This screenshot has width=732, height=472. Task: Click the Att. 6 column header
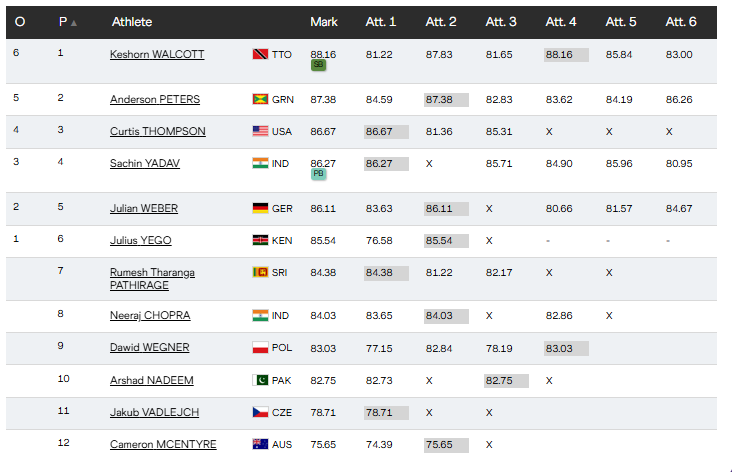click(x=681, y=22)
